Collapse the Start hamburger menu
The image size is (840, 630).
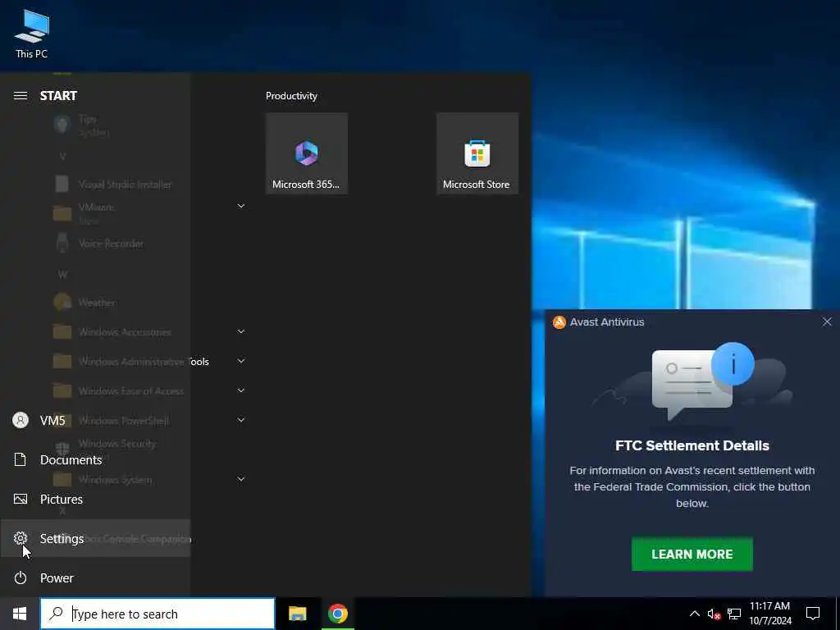pos(21,96)
